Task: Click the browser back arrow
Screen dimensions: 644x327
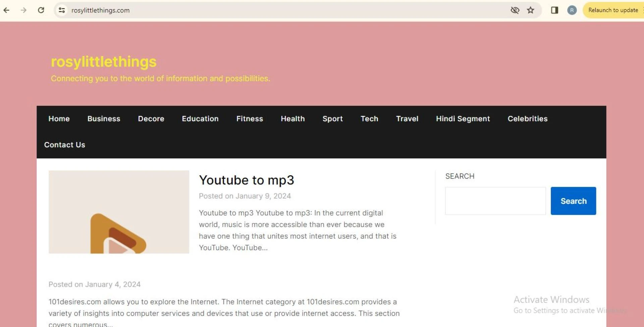Action: pos(6,10)
